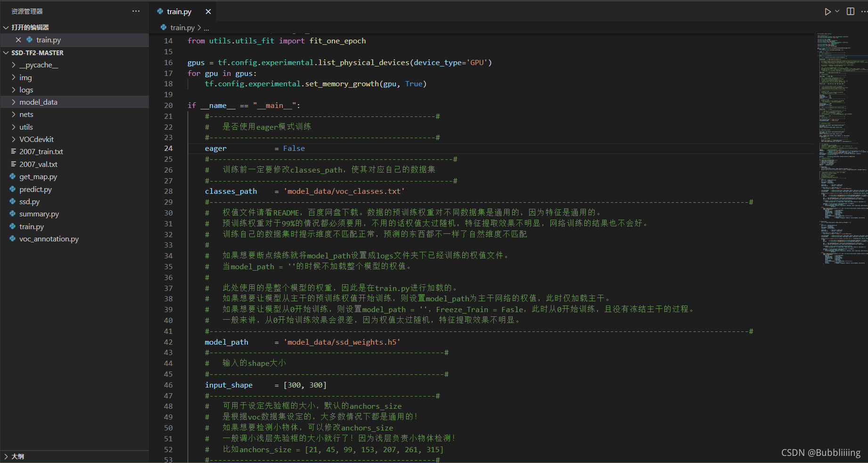Image resolution: width=868 pixels, height=463 pixels.
Task: Expand the img folder
Action: point(14,77)
